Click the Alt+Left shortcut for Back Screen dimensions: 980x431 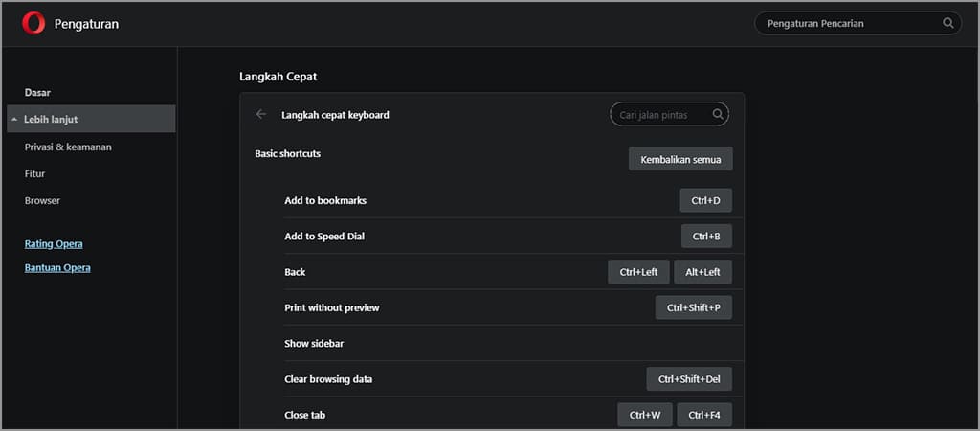702,272
